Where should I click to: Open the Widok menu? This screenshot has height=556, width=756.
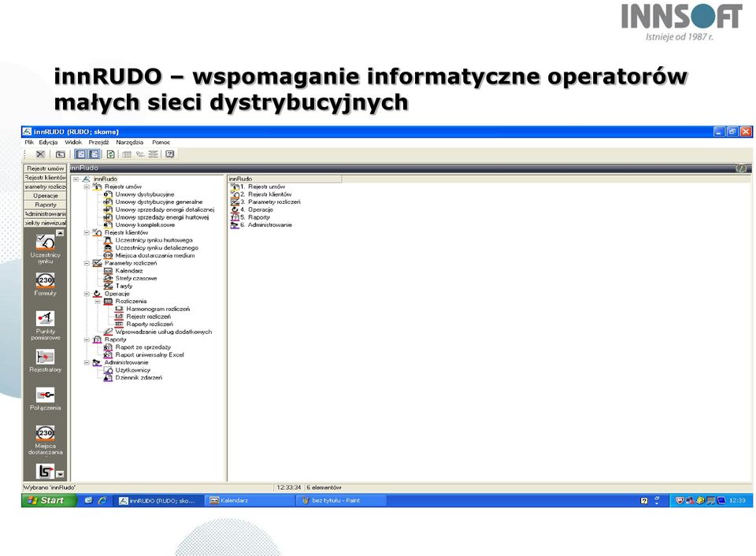pyautogui.click(x=73, y=143)
